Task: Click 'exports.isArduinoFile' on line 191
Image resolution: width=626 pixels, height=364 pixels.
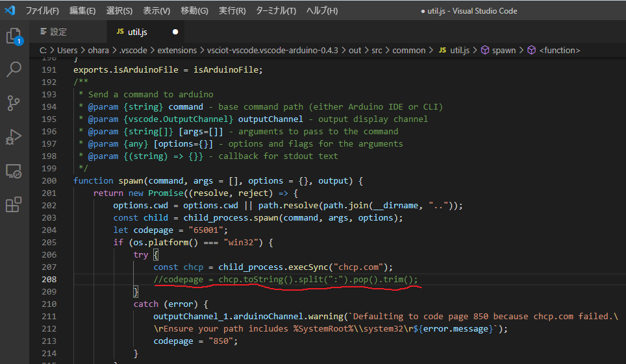Action: click(x=126, y=70)
